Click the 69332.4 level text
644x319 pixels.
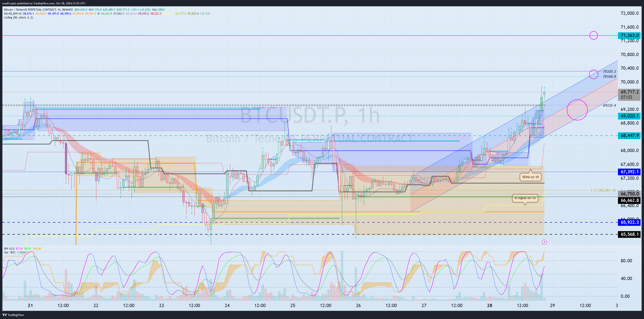[x=609, y=105]
